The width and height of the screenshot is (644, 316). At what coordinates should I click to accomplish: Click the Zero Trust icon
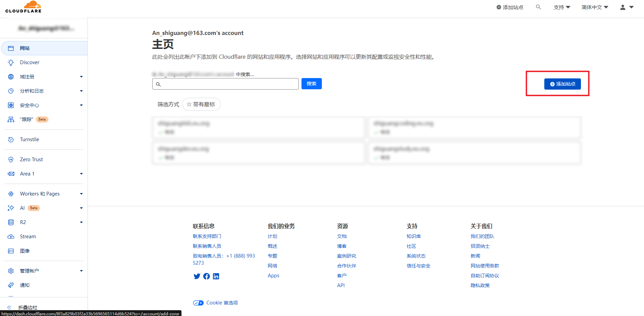[x=11, y=160]
